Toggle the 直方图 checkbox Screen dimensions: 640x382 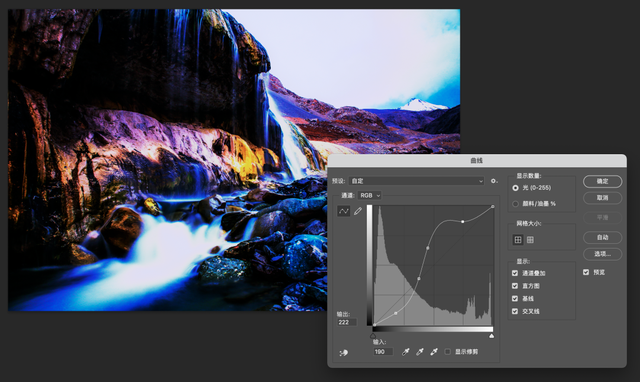click(x=515, y=286)
